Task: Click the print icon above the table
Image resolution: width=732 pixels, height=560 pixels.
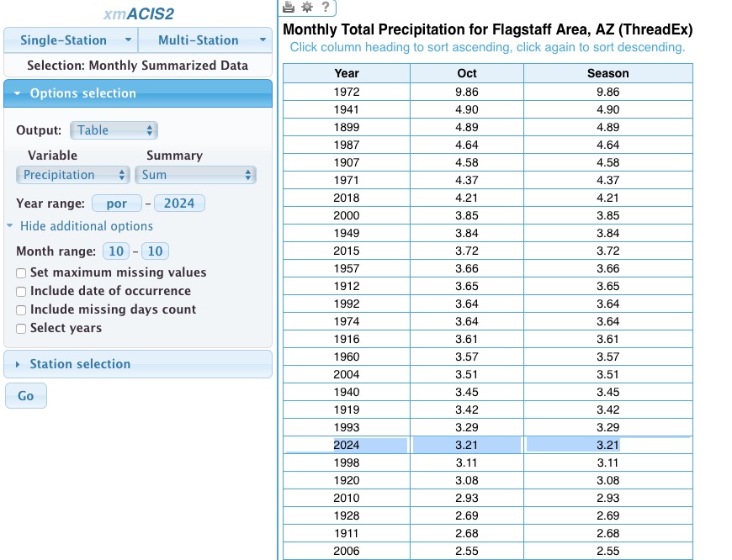Action: [289, 7]
